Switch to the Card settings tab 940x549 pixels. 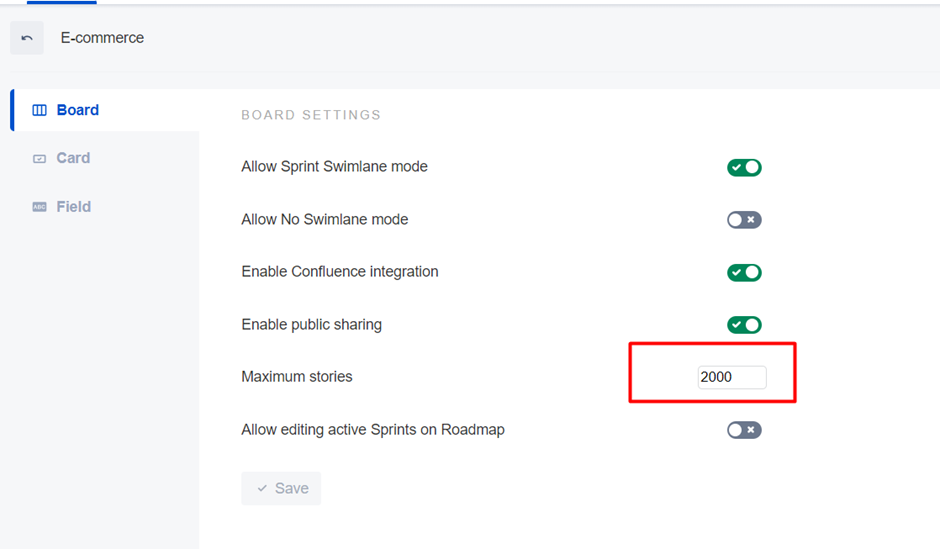[73, 158]
